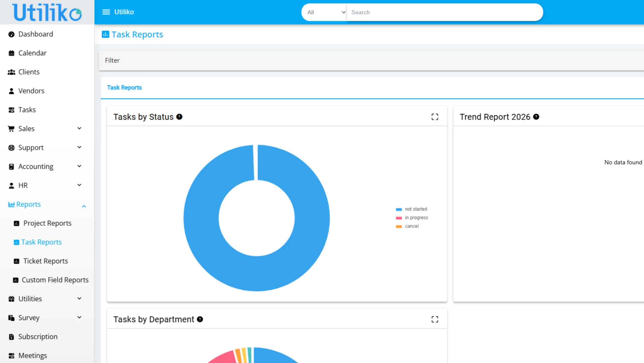This screenshot has height=363, width=644.
Task: Open Tasks by Department help icon
Action: point(200,319)
